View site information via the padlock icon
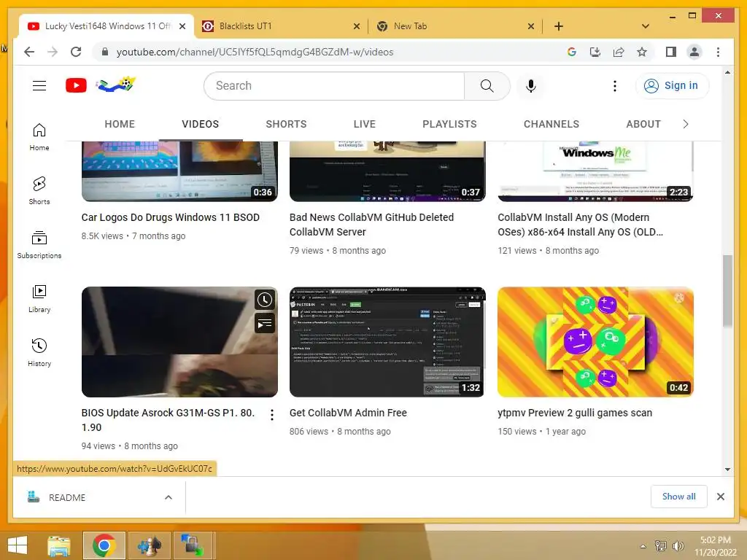This screenshot has height=560, width=747. click(105, 52)
